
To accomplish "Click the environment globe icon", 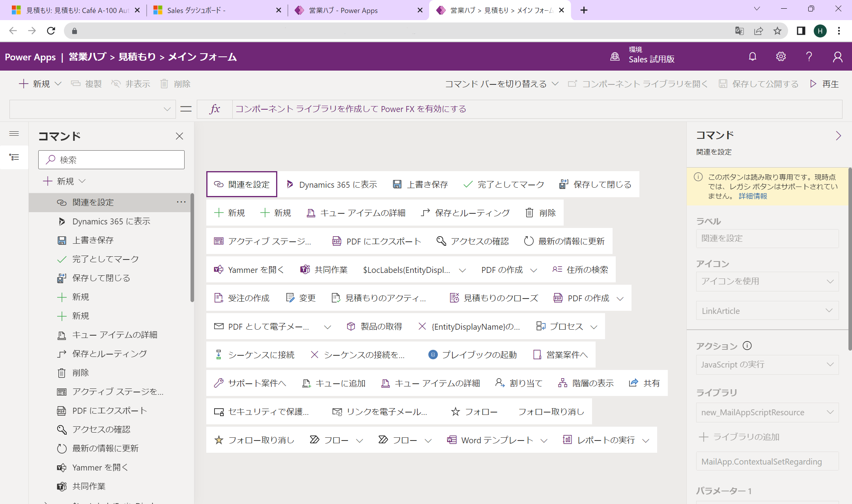I will tap(615, 57).
